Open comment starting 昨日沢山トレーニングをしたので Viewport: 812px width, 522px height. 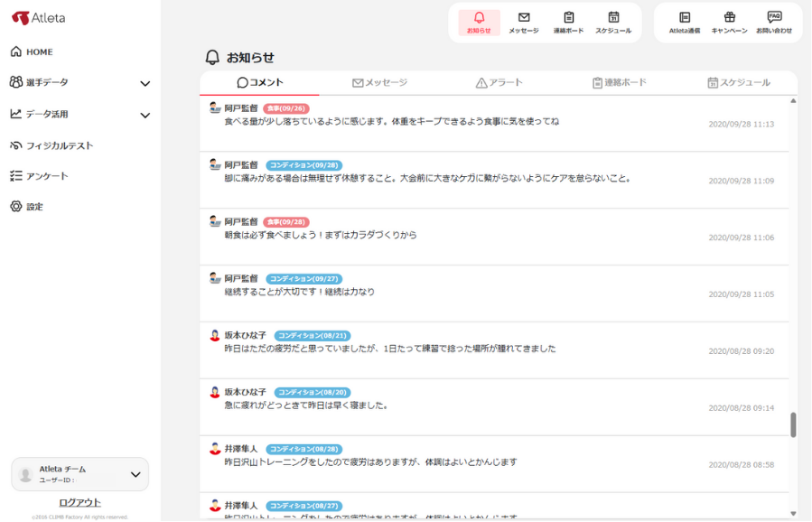point(495,464)
